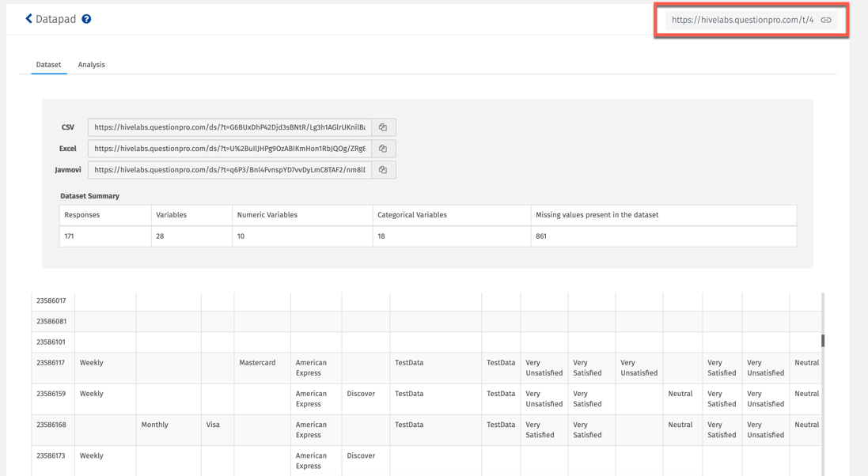Click response ID 23586168 cell
This screenshot has width=868, height=476.
coord(51,425)
